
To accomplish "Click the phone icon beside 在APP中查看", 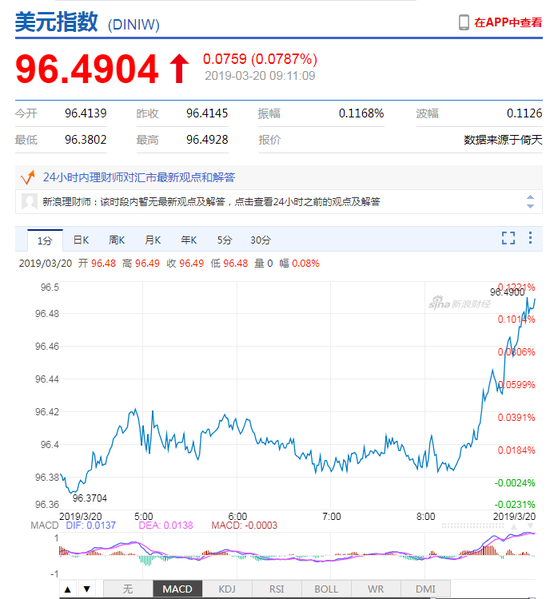I will pos(463,23).
